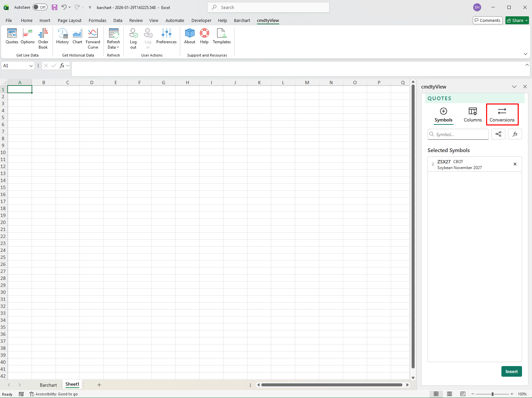Switch to the Barchart worksheet tab
The image size is (532, 398).
(48, 385)
